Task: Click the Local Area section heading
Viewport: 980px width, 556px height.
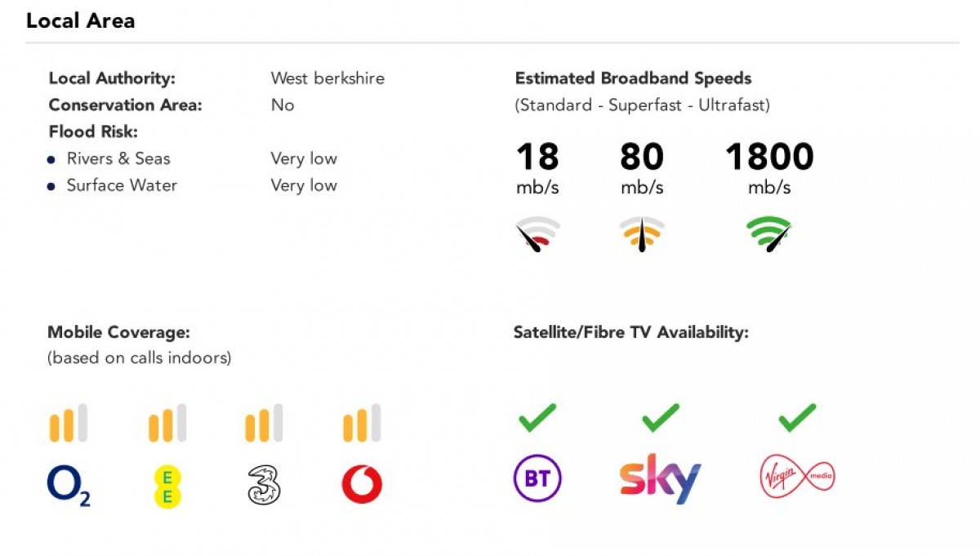Action: pyautogui.click(x=80, y=20)
